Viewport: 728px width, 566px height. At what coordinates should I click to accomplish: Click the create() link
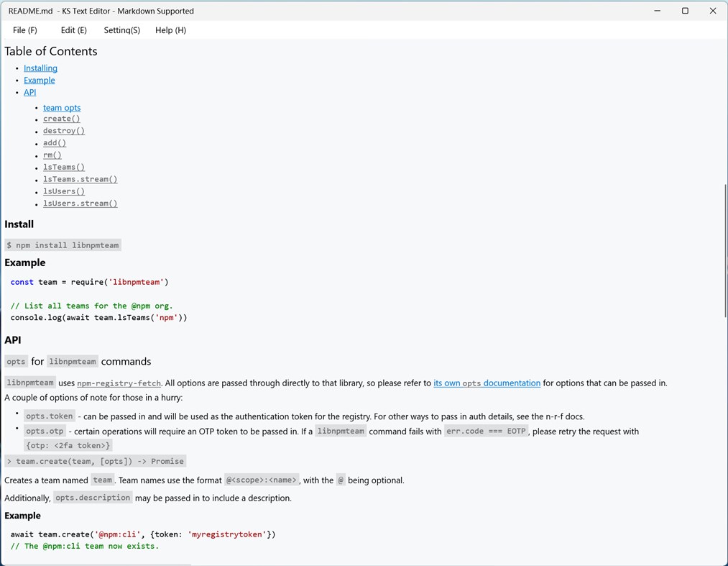(x=61, y=119)
